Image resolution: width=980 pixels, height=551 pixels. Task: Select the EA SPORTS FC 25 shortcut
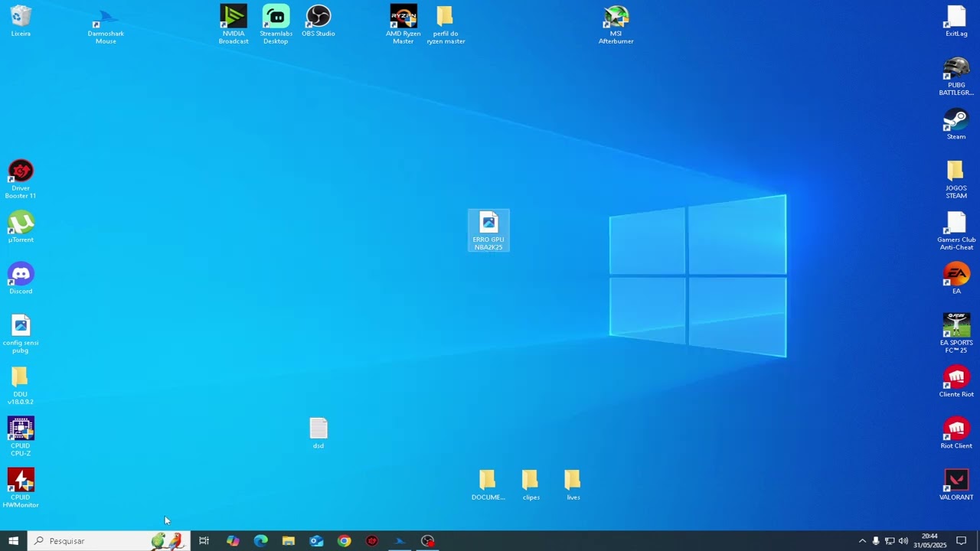tap(956, 334)
